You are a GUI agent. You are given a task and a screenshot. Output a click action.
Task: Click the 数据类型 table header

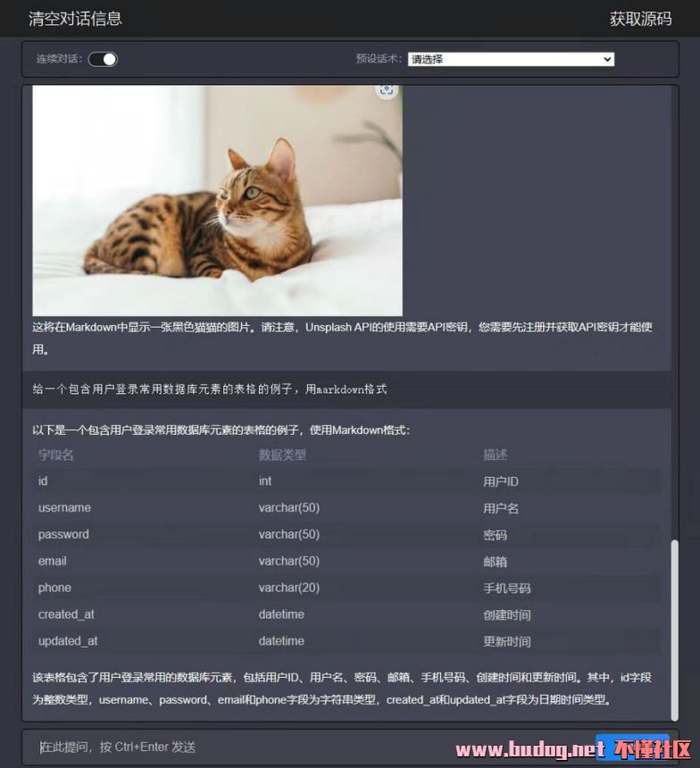click(x=282, y=455)
